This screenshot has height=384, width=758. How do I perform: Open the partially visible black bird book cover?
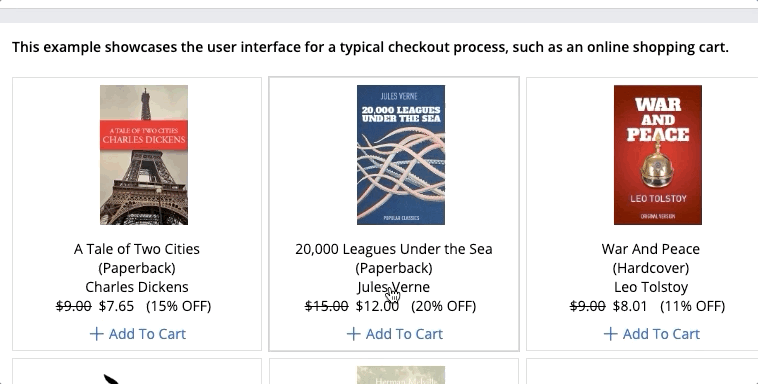(114, 378)
